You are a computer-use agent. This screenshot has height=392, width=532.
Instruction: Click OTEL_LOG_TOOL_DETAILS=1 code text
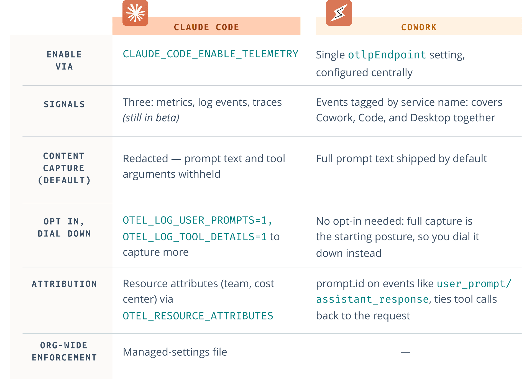195,237
